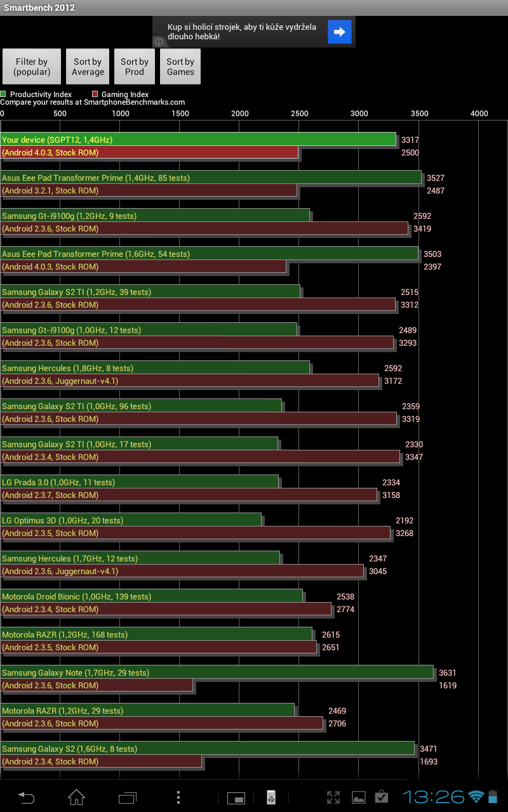Screen dimensions: 508x812
Task: Click the ad info icon
Action: [x=159, y=42]
